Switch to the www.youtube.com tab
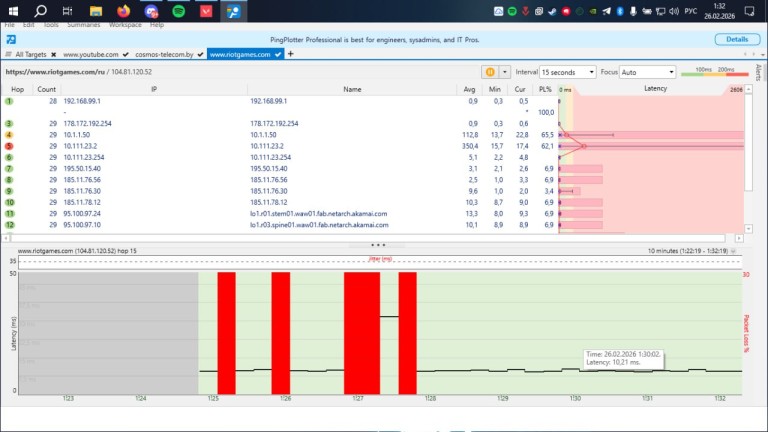Screen dimensions: 768x432 pyautogui.click(x=91, y=54)
